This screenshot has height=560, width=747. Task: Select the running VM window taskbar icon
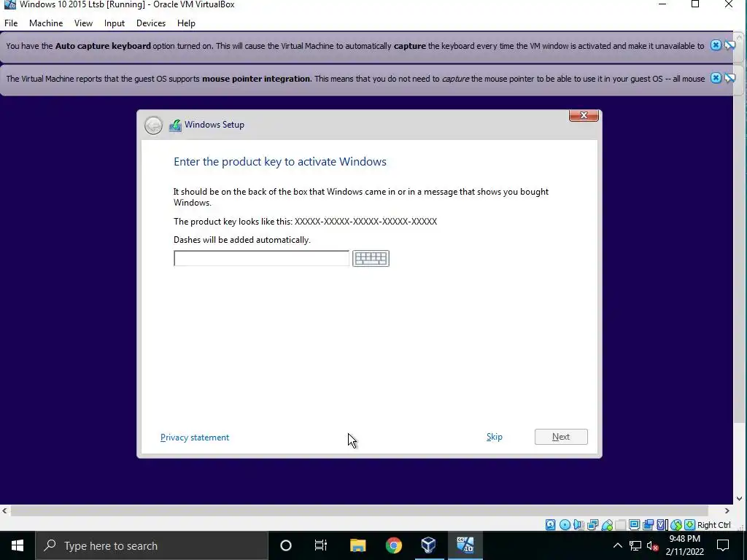[x=465, y=545]
